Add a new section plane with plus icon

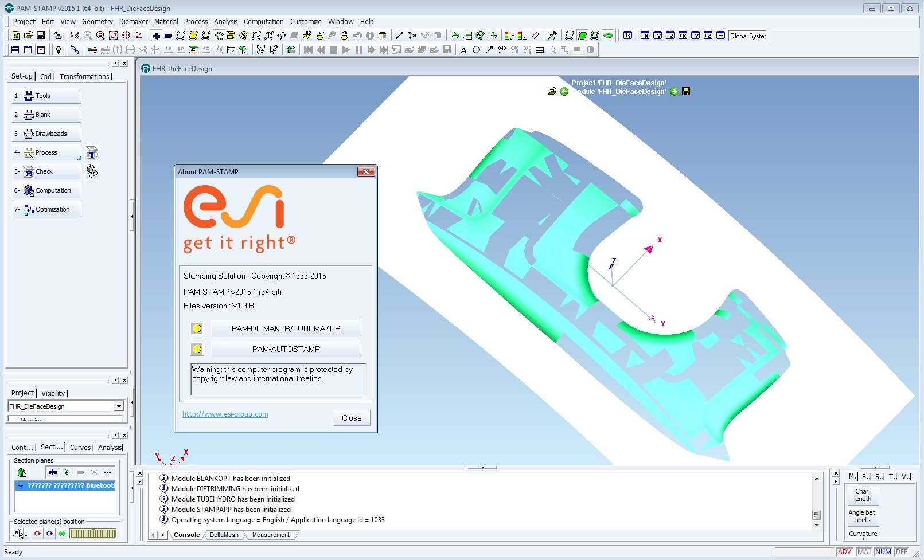[53, 472]
